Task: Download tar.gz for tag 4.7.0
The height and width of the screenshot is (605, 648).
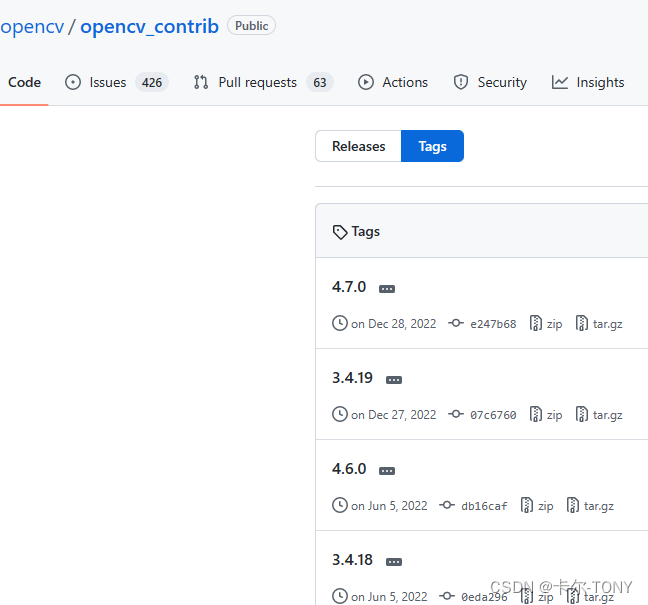Action: tap(608, 324)
